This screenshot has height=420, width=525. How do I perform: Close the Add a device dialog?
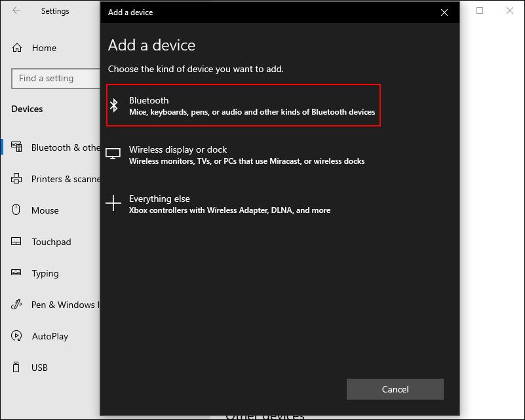pos(444,12)
